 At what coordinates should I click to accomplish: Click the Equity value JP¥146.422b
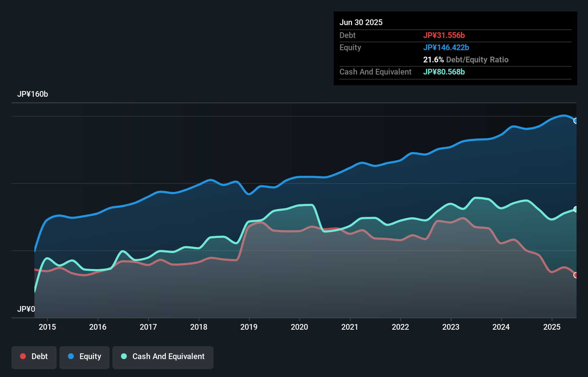[446, 47]
